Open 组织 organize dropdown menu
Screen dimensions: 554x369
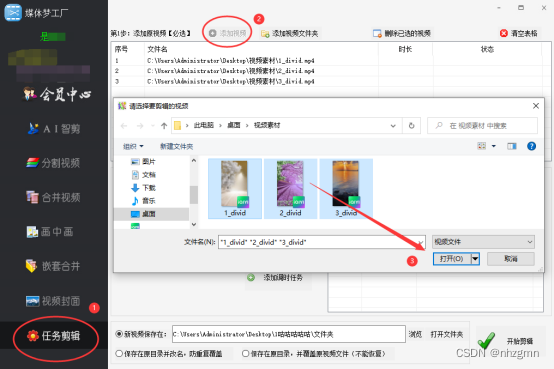coord(133,146)
